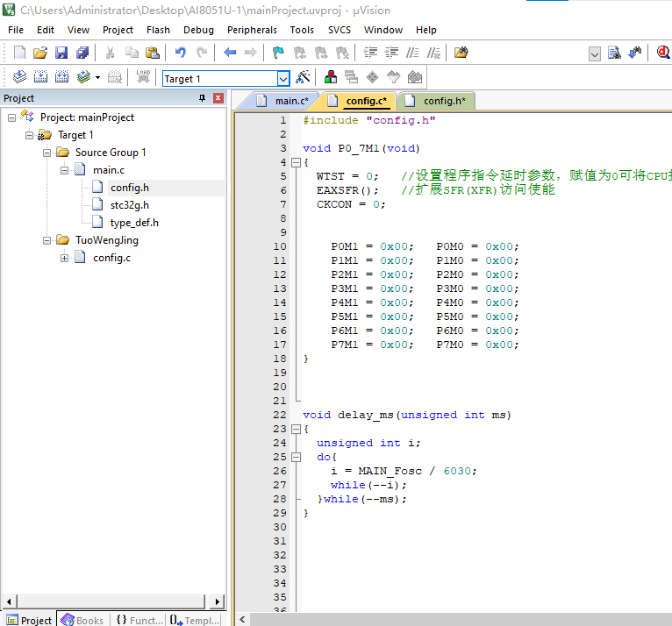This screenshot has width=672, height=626.
Task: Open Options for Target wand icon
Action: click(303, 77)
